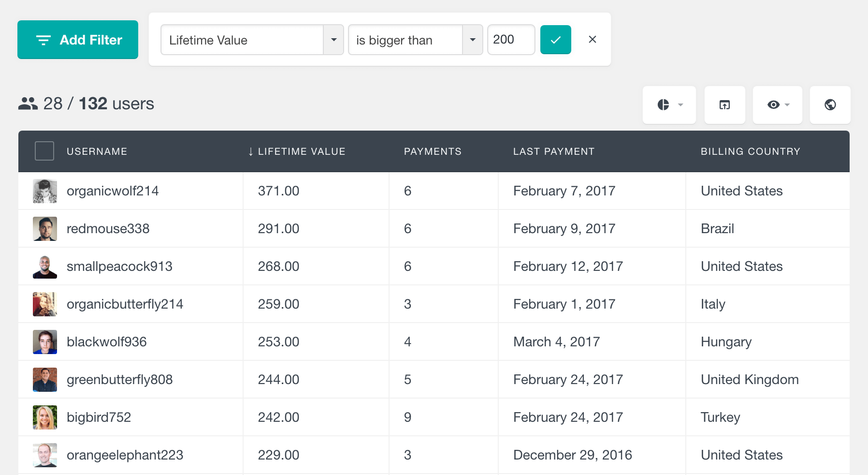The image size is (868, 475).
Task: Open user redmouse338
Action: [108, 229]
